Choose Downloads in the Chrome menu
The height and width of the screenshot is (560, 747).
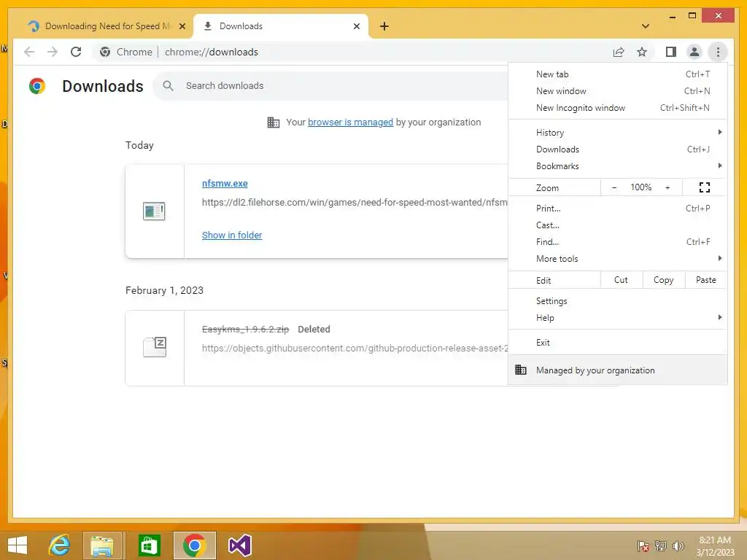(618, 149)
